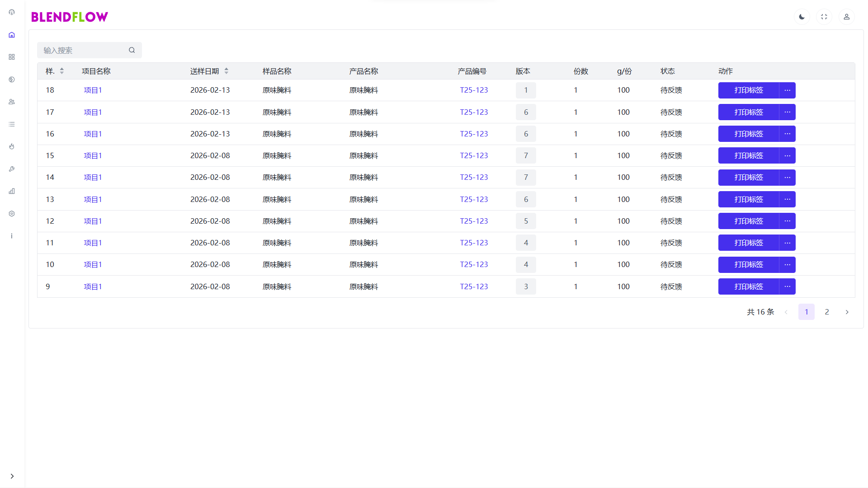The height and width of the screenshot is (488, 868).
Task: Open product link T25-123 in row 12
Action: 474,221
